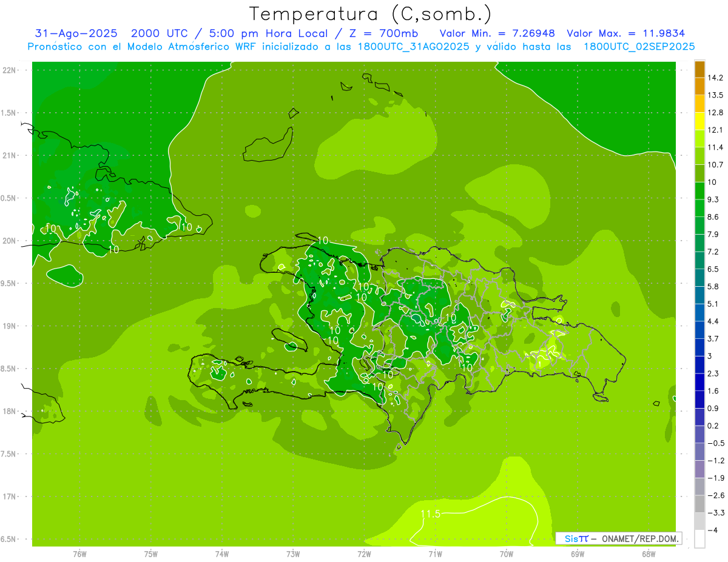The width and height of the screenshot is (728, 562).
Task: Pick the dark orange swatch above 14.2
Action: point(699,69)
